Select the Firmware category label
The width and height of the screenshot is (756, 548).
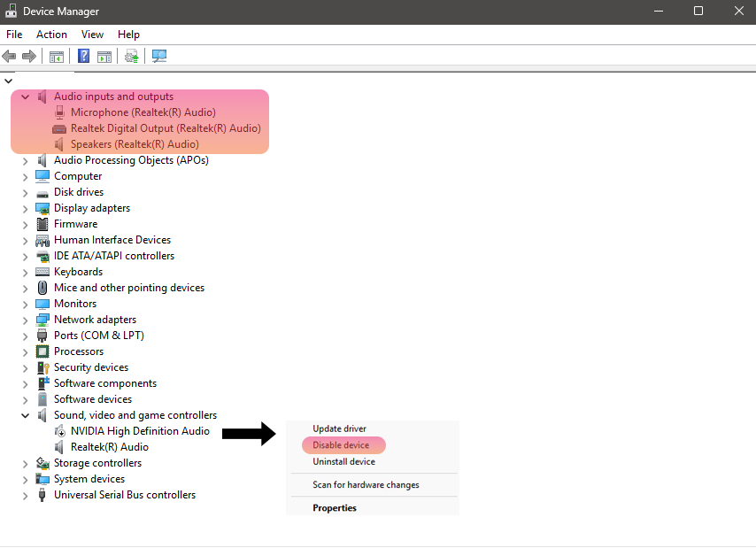pyautogui.click(x=76, y=224)
